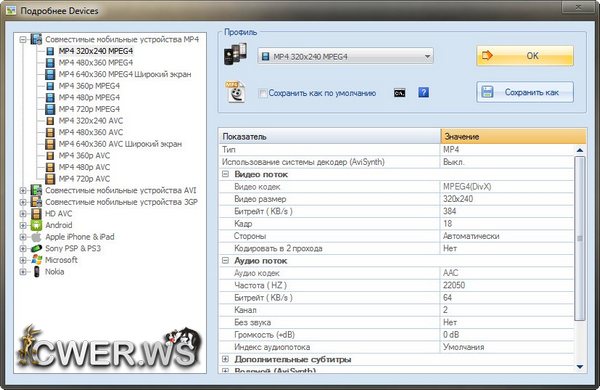Expand the Microsoft tree node
600x390 pixels.
(x=23, y=260)
